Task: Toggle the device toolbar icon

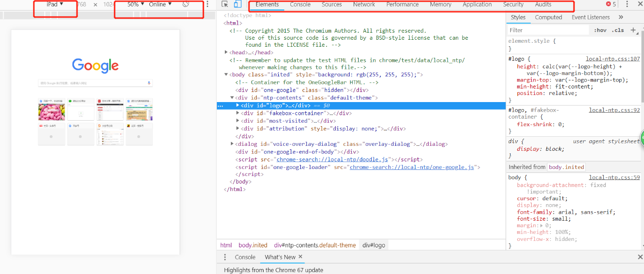Action: (237, 4)
